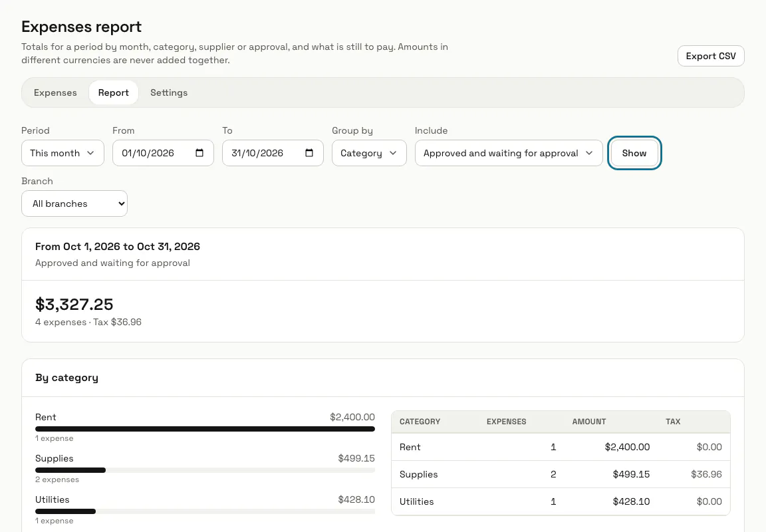Open the All branches dropdown
Screen dimensions: 766x532
point(74,203)
